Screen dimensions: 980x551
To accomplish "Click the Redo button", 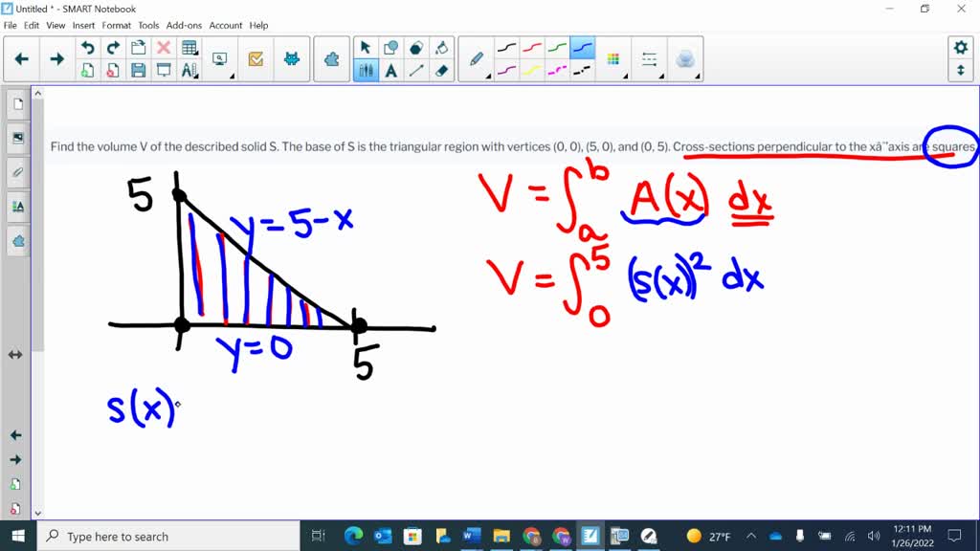I will (x=113, y=47).
